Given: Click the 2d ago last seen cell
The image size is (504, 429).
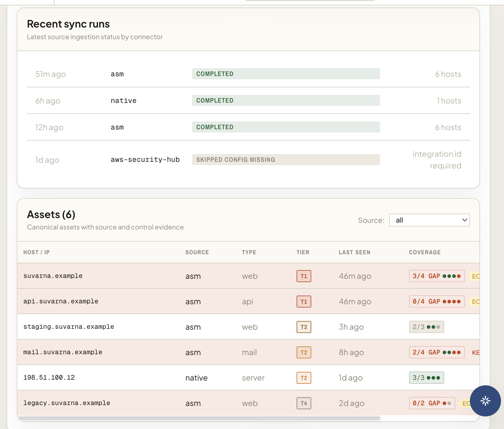Looking at the screenshot, I should [352, 403].
